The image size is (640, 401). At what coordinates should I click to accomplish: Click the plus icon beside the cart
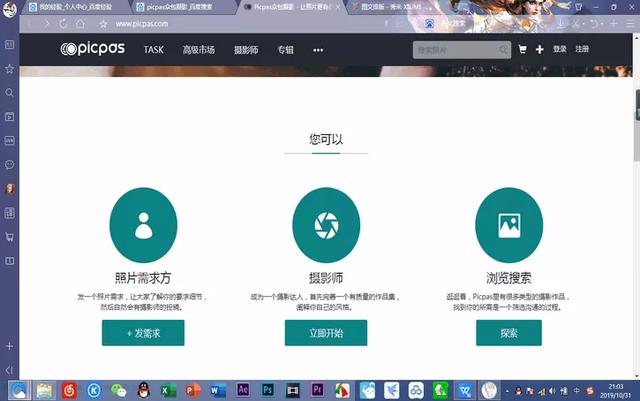[x=539, y=49]
